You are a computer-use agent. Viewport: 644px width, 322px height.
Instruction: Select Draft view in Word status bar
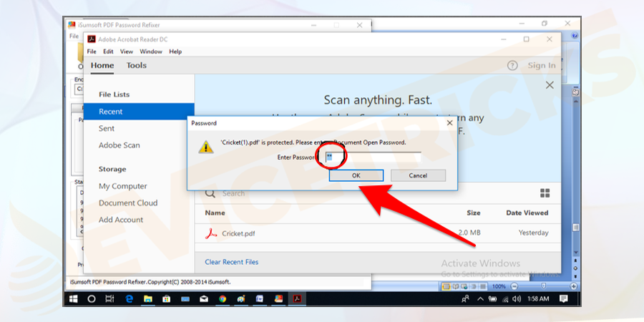[x=483, y=286]
